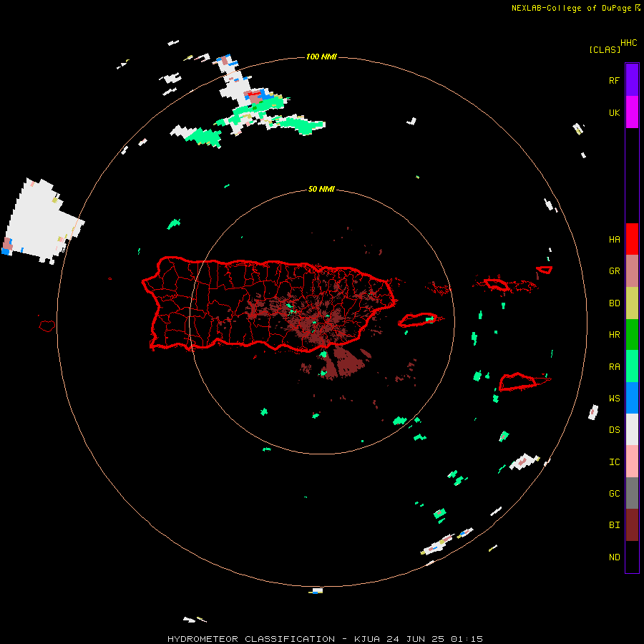
Task: Click the RA legend label
Action: click(614, 367)
